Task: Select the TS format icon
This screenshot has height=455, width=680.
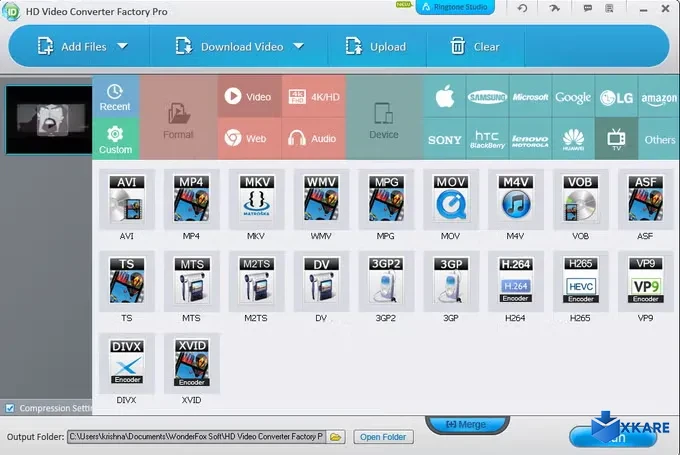Action: [127, 281]
